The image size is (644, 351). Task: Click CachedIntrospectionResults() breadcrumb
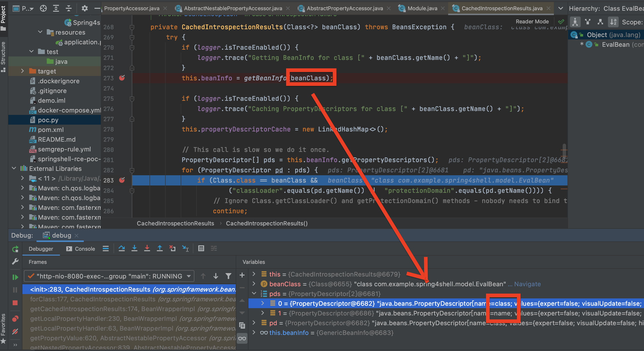click(267, 223)
